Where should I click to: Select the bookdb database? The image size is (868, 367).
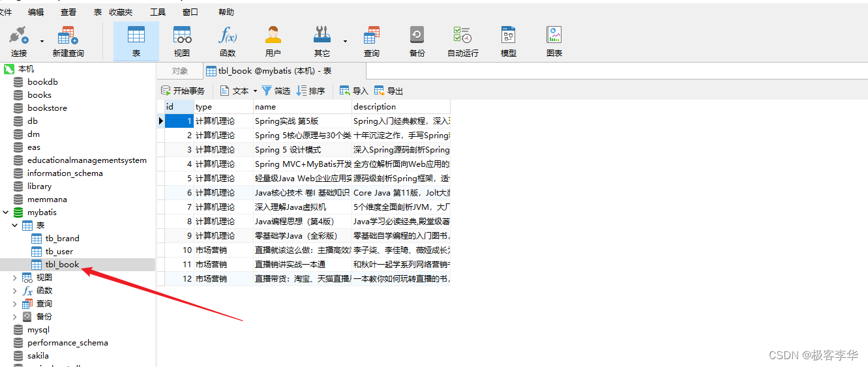(x=42, y=81)
